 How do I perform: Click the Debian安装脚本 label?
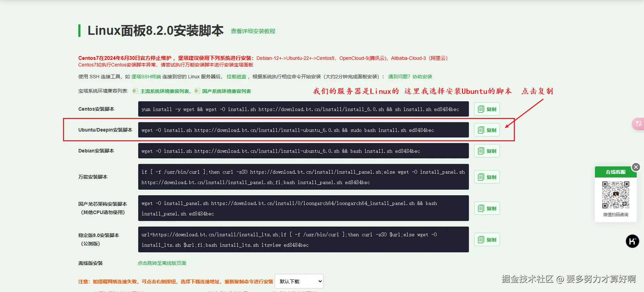tap(96, 151)
